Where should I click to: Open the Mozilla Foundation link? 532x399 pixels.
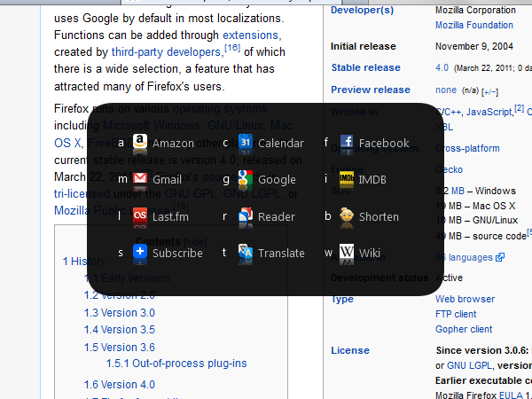point(474,25)
